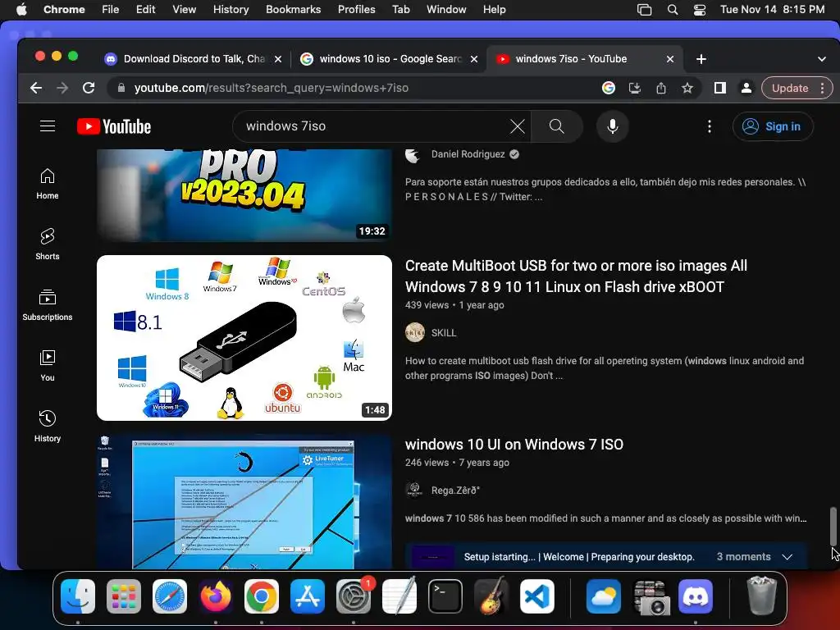Open Finder from the Dock

pos(78,596)
